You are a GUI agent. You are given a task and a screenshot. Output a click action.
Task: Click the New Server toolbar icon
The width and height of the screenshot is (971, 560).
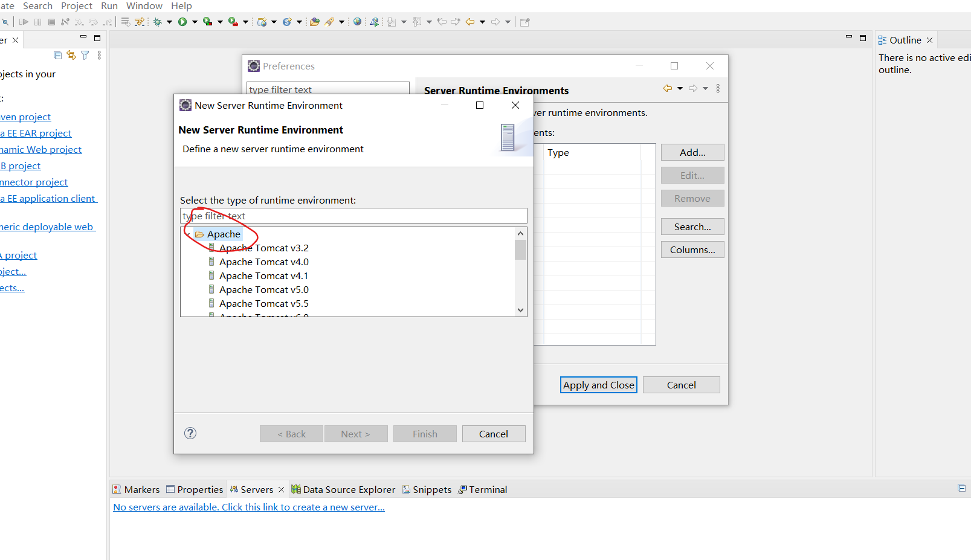tap(262, 22)
